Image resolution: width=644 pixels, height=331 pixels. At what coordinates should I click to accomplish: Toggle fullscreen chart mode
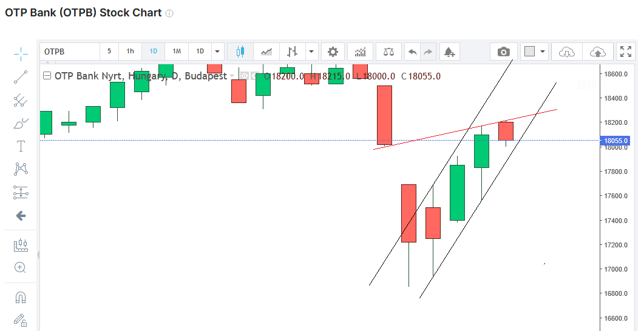pyautogui.click(x=625, y=52)
